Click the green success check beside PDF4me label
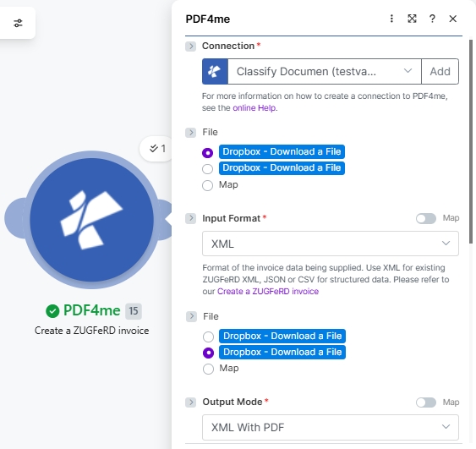Screen dimensions: 476x449 coord(52,311)
